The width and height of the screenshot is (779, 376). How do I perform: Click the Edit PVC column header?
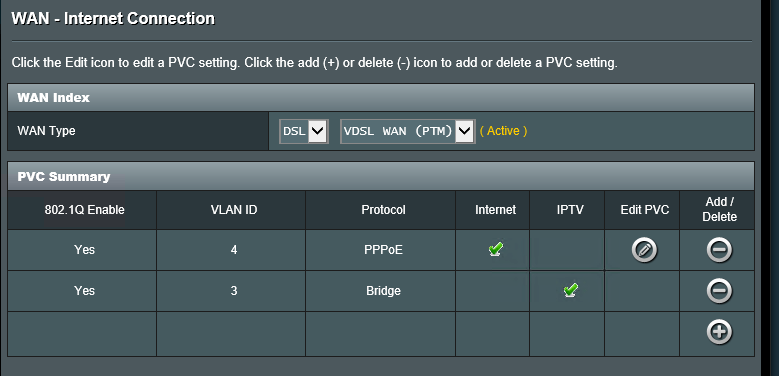644,210
